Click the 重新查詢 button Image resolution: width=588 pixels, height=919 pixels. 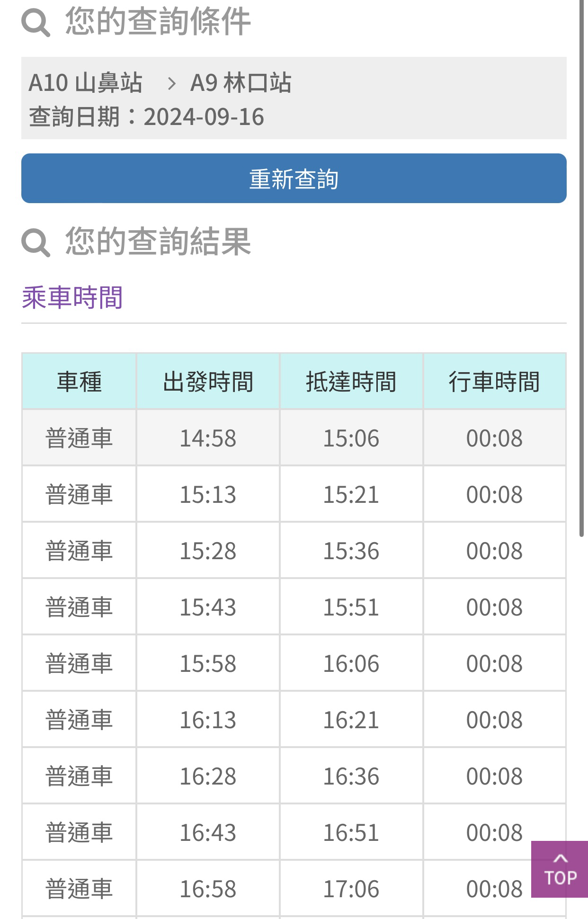point(294,178)
